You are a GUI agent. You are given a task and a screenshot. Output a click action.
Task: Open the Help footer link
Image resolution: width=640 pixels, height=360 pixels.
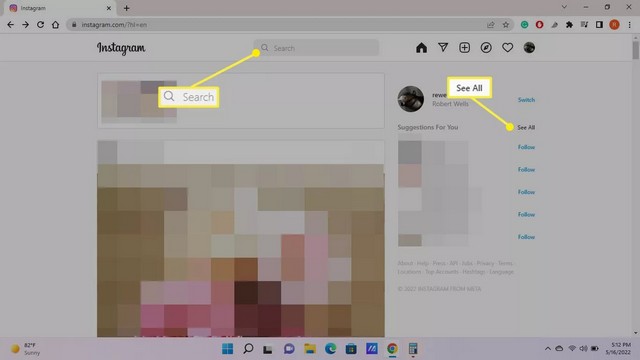click(422, 263)
